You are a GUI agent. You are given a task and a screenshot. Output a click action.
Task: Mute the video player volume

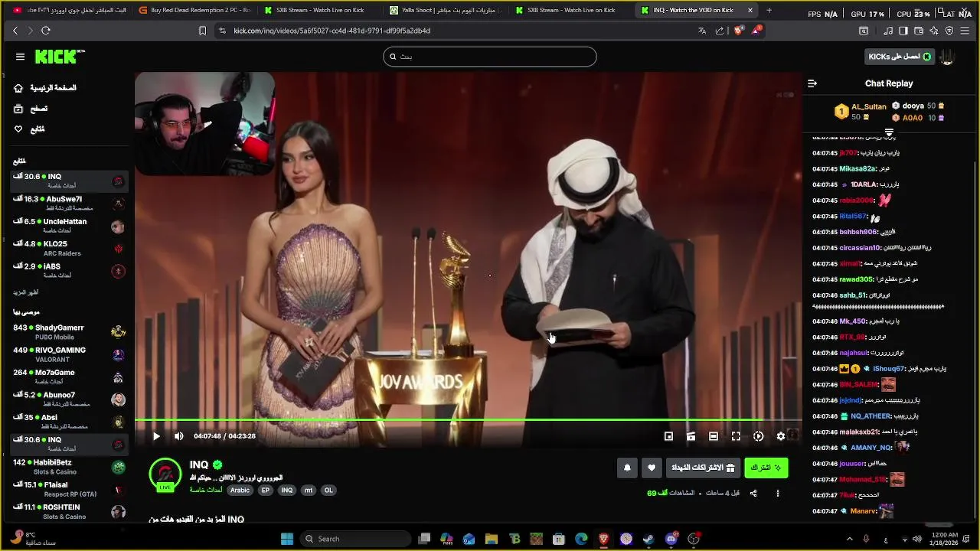pyautogui.click(x=178, y=436)
